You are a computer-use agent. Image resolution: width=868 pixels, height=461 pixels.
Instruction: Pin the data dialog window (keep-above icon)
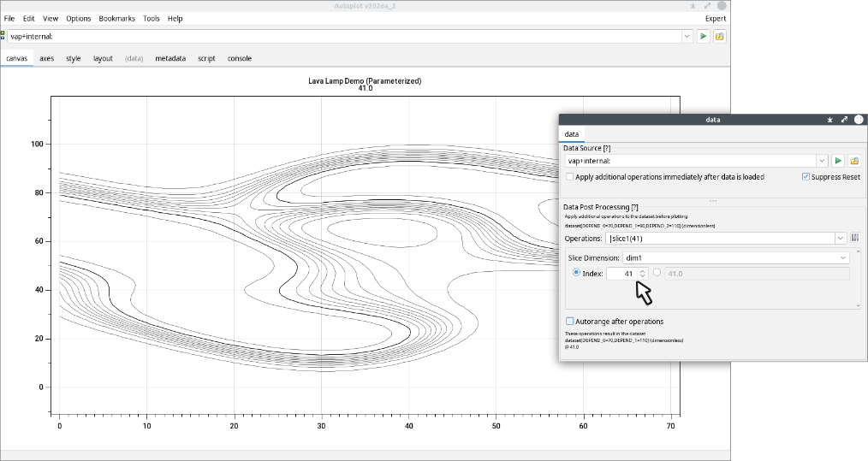[829, 121]
